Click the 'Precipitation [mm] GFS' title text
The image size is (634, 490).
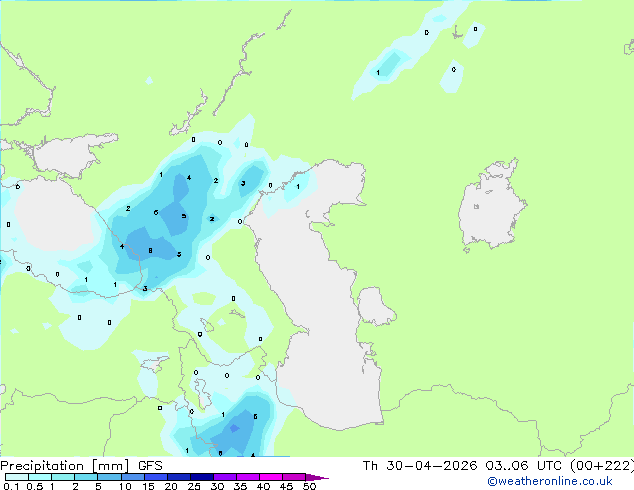(x=81, y=466)
